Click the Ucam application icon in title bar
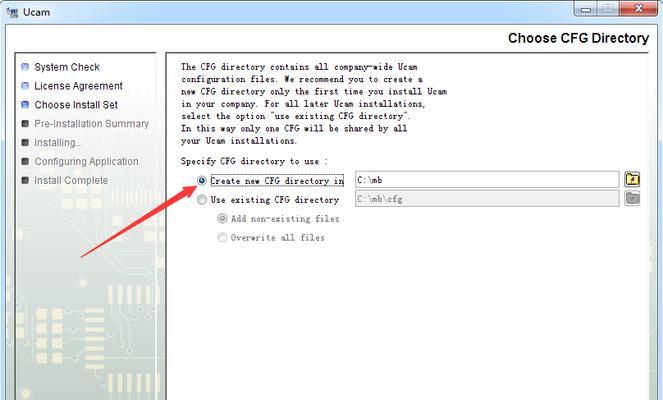This screenshot has width=663, height=400. 12,12
